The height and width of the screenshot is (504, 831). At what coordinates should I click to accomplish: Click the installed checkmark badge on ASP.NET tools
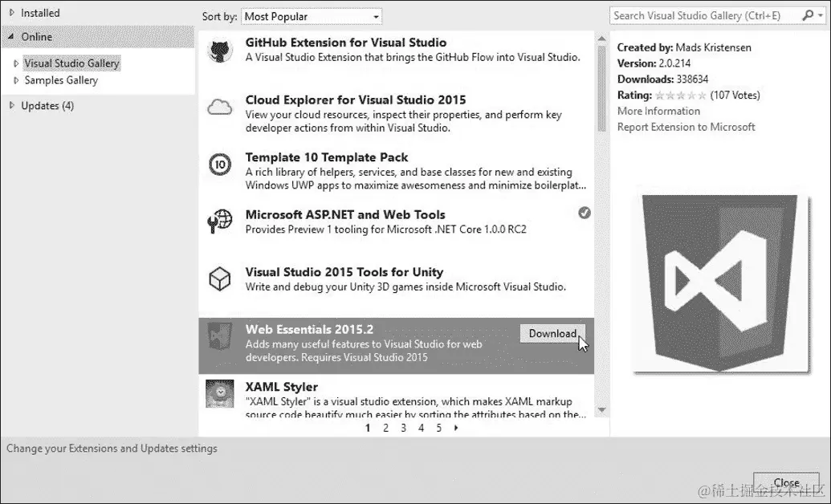coord(585,213)
